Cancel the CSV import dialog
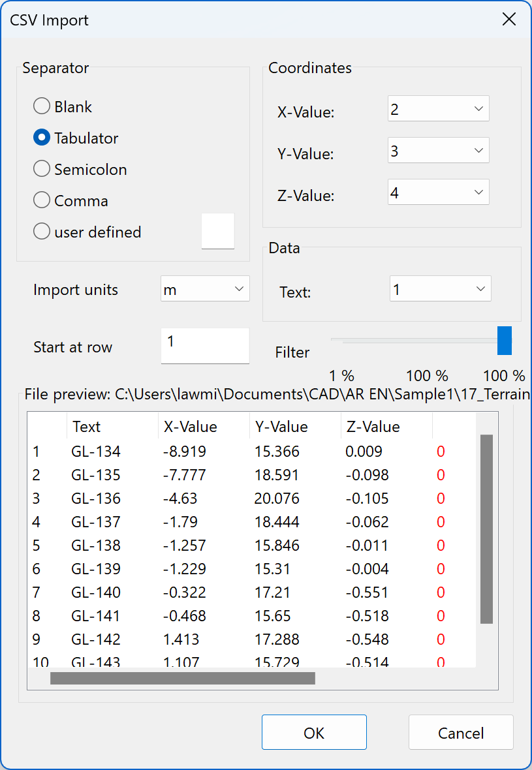The width and height of the screenshot is (532, 770). point(460,733)
